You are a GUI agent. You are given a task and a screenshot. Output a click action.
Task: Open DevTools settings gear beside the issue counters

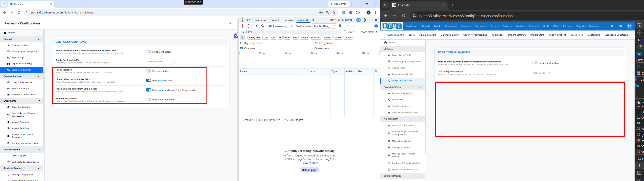[x=364, y=20]
